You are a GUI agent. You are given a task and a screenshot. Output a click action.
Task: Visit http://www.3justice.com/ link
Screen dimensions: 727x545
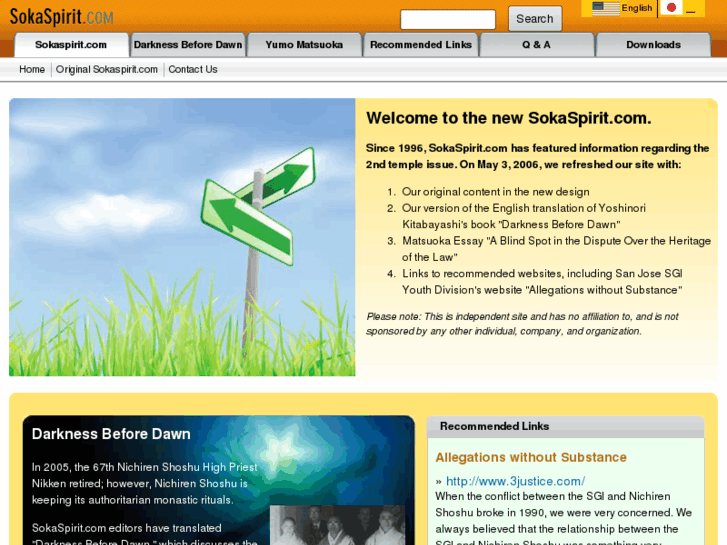515,481
